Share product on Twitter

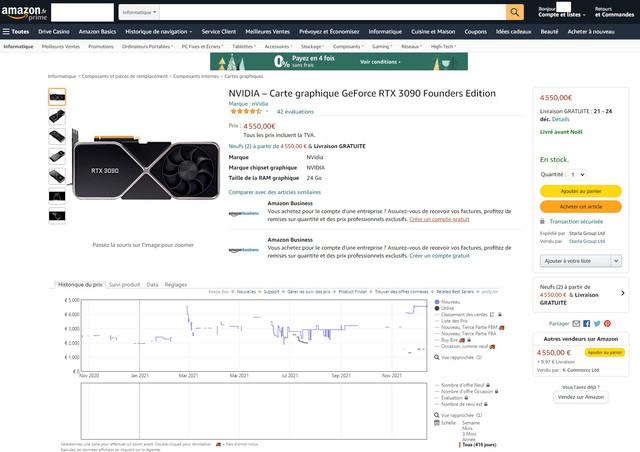pos(597,323)
